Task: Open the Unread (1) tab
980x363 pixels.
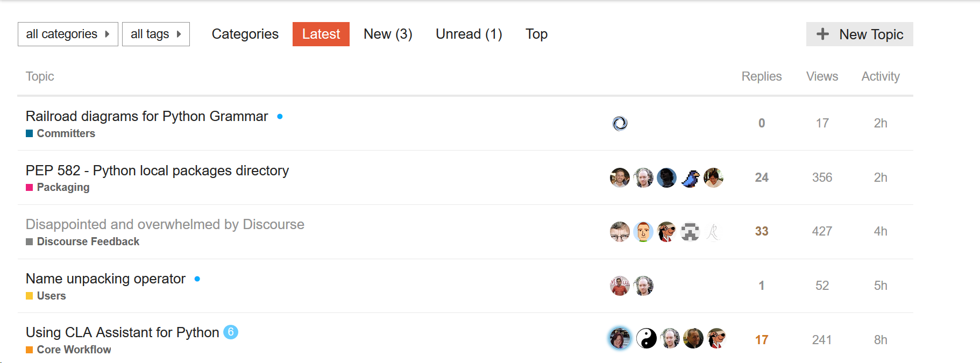Action: [468, 34]
